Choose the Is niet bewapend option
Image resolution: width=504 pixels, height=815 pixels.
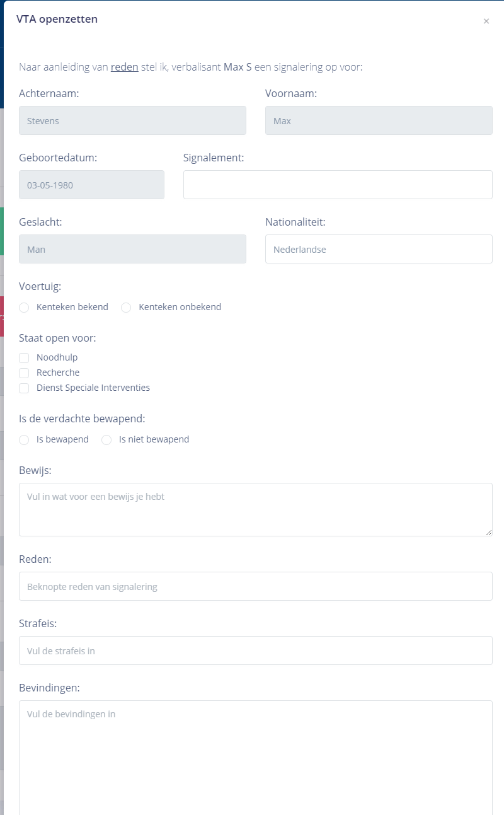[107, 440]
